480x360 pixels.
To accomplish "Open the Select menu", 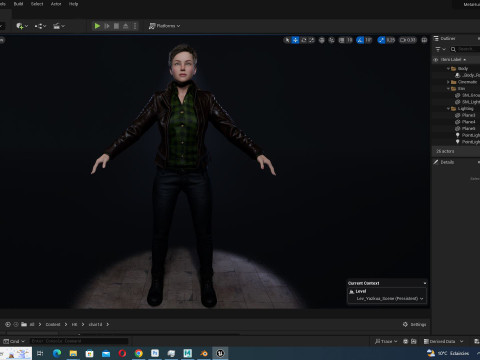I will [37, 4].
